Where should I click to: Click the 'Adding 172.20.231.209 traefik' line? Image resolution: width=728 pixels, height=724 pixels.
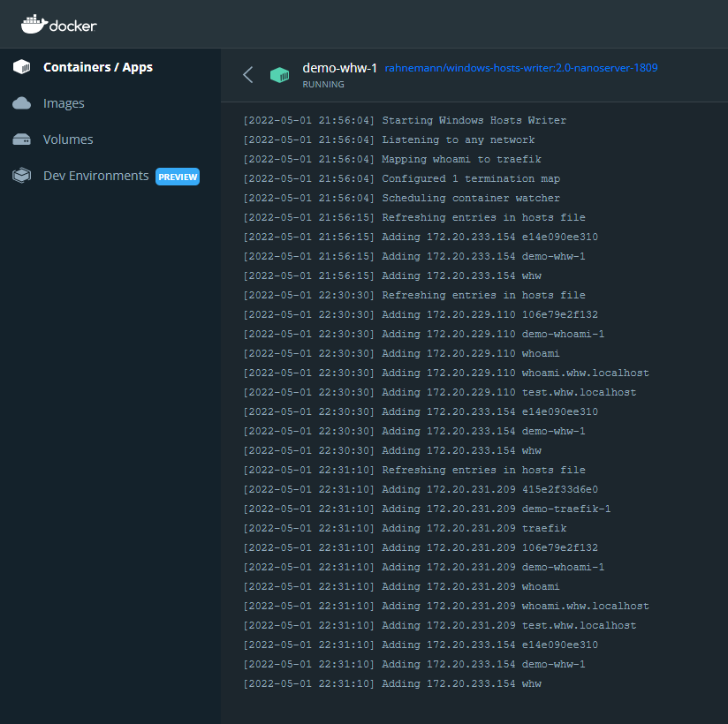[x=405, y=529]
